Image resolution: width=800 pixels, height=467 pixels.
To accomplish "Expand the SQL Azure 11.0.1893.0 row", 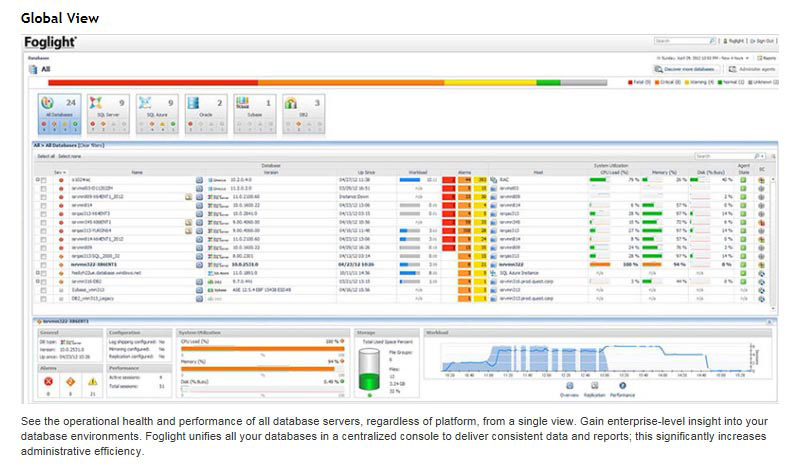I will (37, 274).
